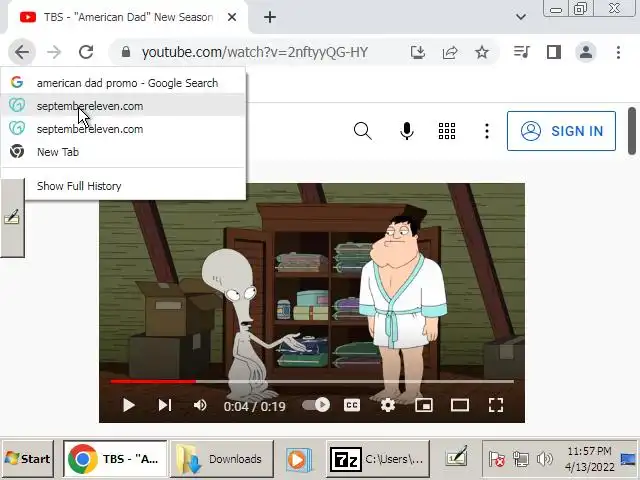640x480 pixels.
Task: Mute the video volume speaker icon
Action: coord(200,405)
